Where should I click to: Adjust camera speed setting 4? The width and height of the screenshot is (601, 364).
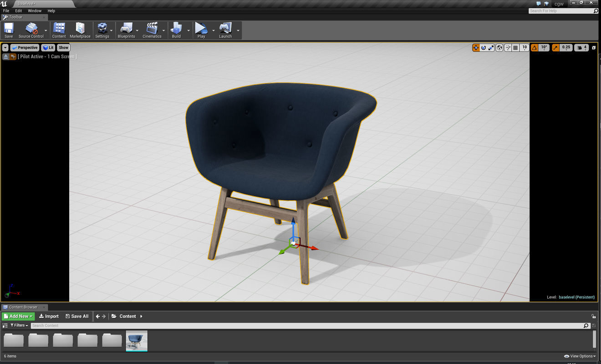coord(581,47)
